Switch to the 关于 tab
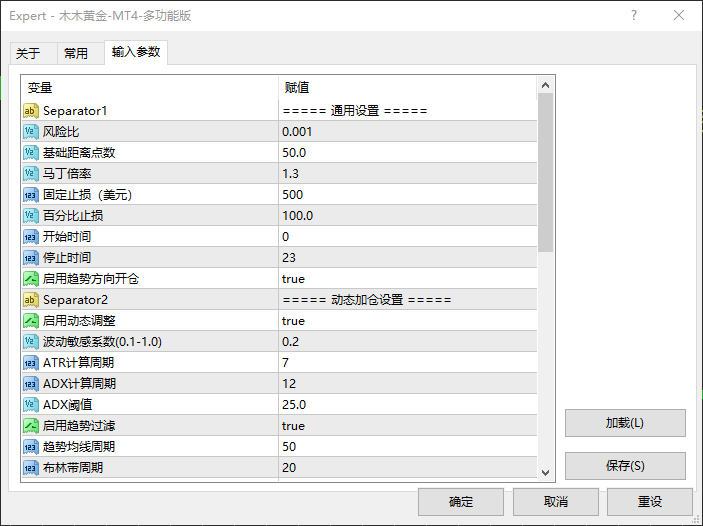Image resolution: width=703 pixels, height=526 pixels. point(29,54)
